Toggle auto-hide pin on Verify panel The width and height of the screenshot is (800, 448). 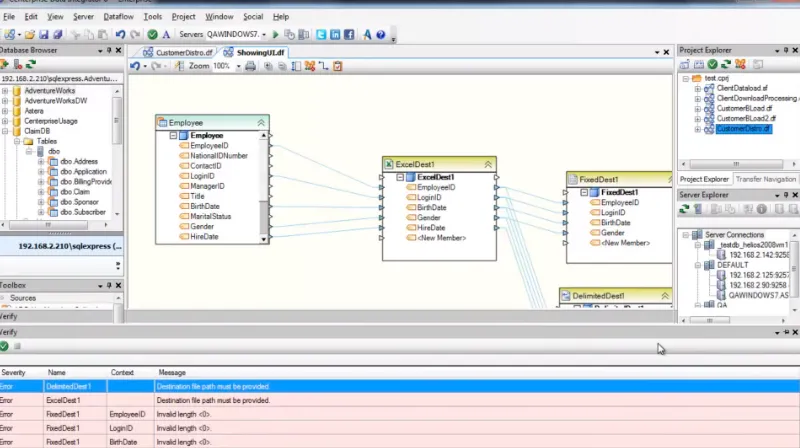pyautogui.click(x=786, y=332)
